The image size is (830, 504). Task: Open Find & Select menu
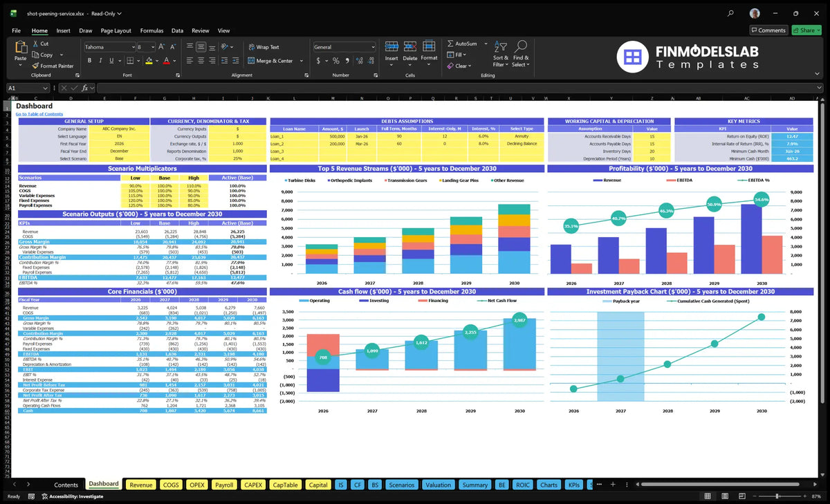click(x=521, y=53)
